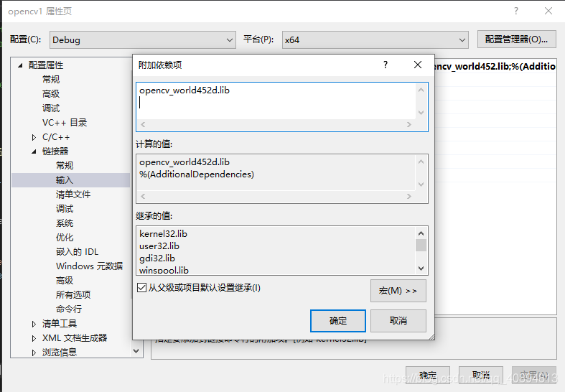The image size is (565, 392).
Task: Collapse the 配置属性 tree node
Action: point(20,65)
